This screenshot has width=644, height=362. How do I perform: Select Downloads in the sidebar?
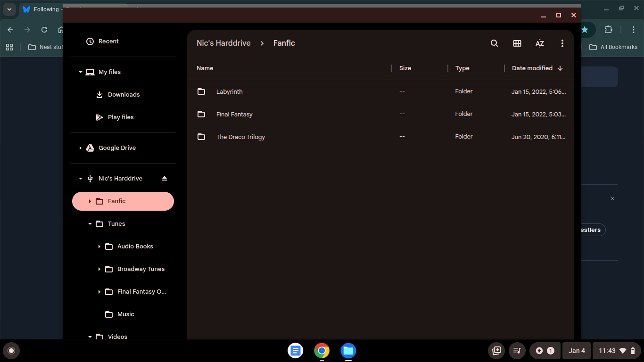tap(124, 95)
